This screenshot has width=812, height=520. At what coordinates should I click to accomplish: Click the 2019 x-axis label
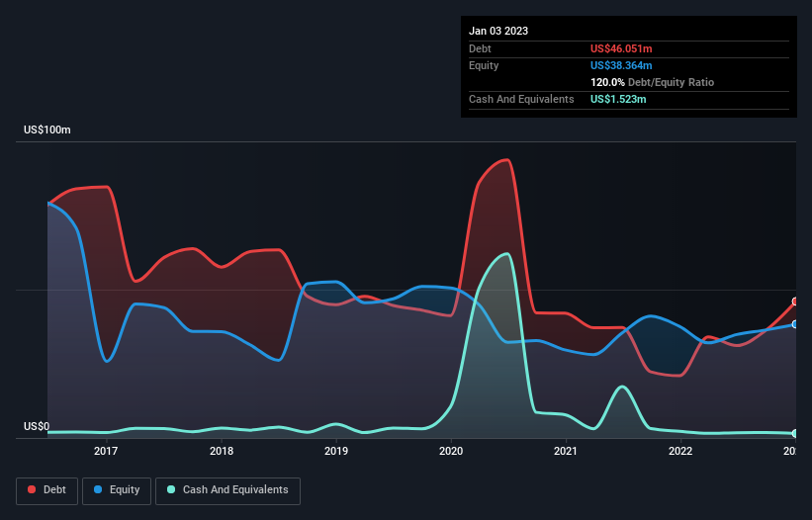pos(336,451)
